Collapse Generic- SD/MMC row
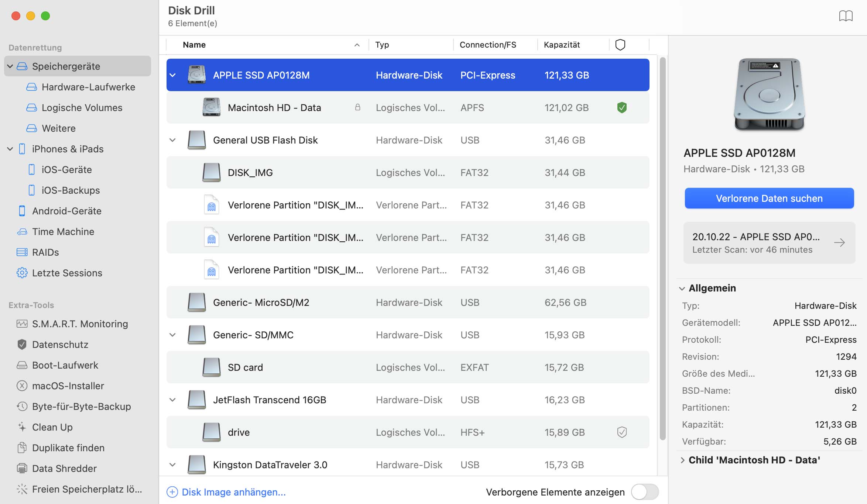867x504 pixels. [172, 335]
